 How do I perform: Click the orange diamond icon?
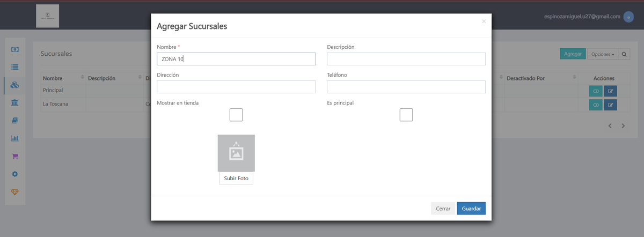15,192
